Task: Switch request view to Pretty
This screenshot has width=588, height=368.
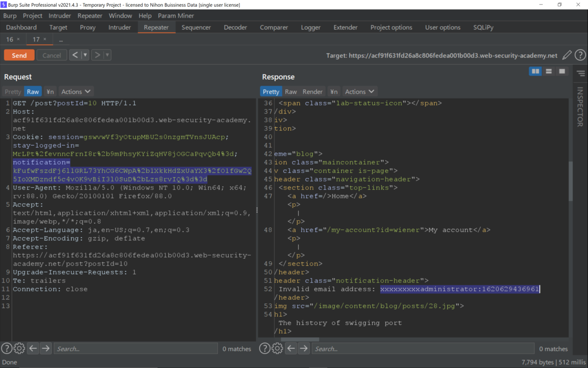Action: [13, 91]
